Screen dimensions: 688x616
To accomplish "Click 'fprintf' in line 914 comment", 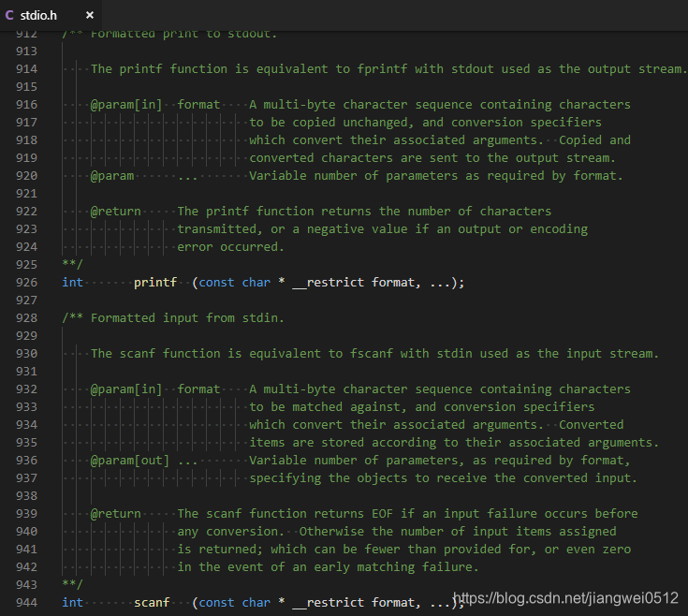I will pyautogui.click(x=382, y=69).
